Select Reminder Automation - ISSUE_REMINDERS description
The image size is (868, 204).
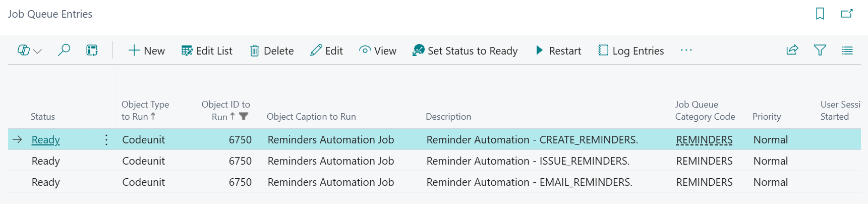click(x=528, y=161)
